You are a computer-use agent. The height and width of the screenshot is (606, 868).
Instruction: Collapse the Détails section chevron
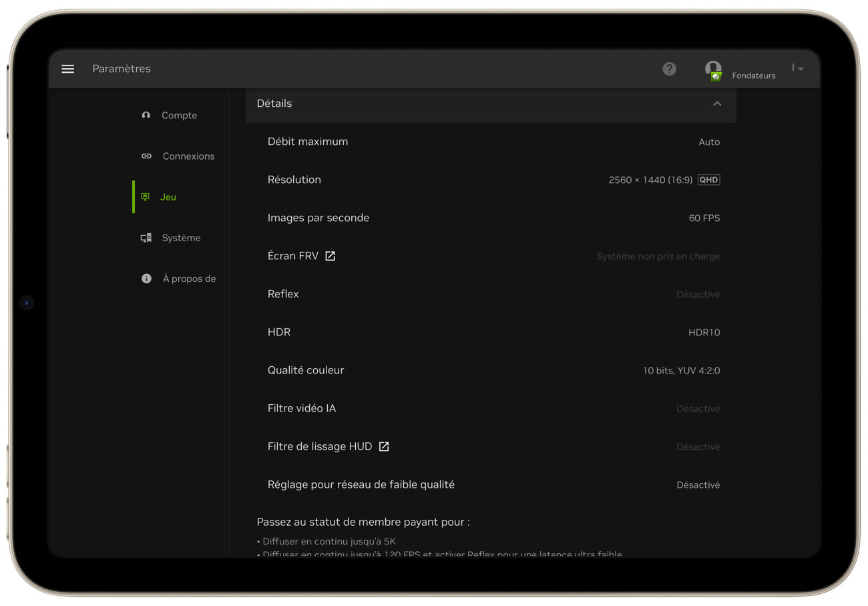pyautogui.click(x=717, y=104)
